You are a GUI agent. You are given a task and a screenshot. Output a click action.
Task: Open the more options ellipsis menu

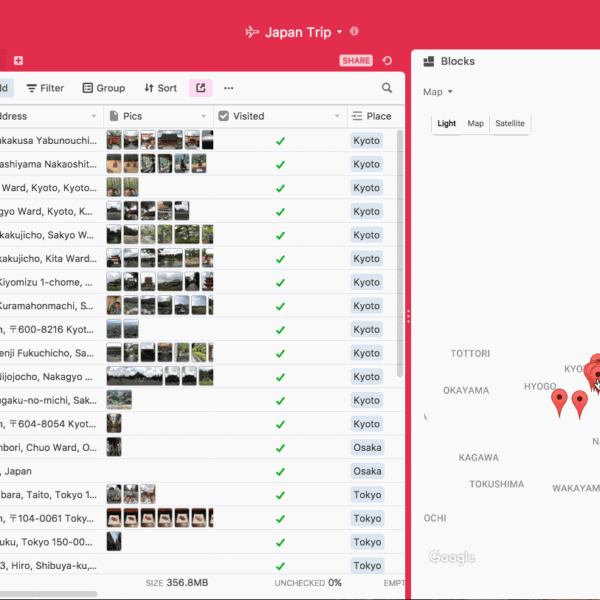(x=229, y=88)
